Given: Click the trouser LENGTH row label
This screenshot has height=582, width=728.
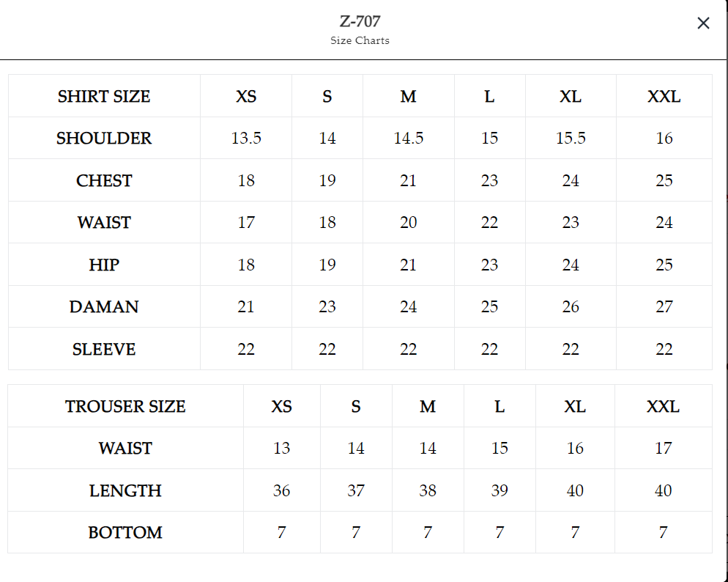Looking at the screenshot, I should click(125, 491).
